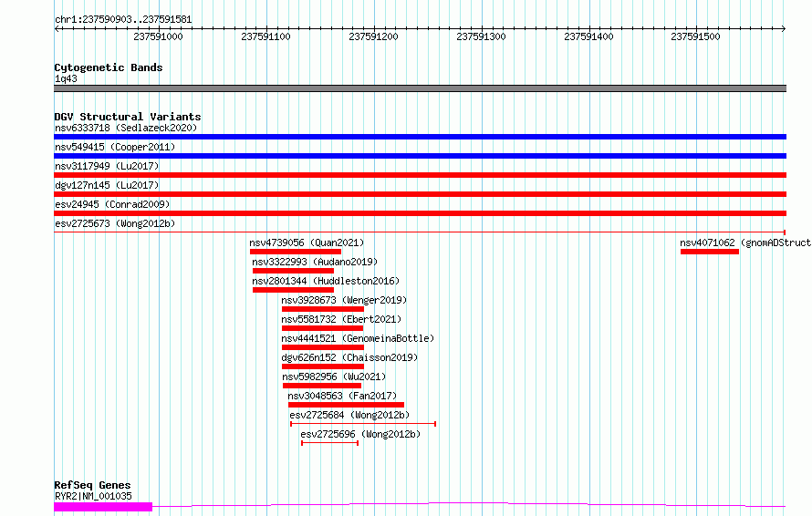The height and width of the screenshot is (516, 812).
Task: Open variant label nsv4071062 (gnomADStruct
Action: (745, 243)
